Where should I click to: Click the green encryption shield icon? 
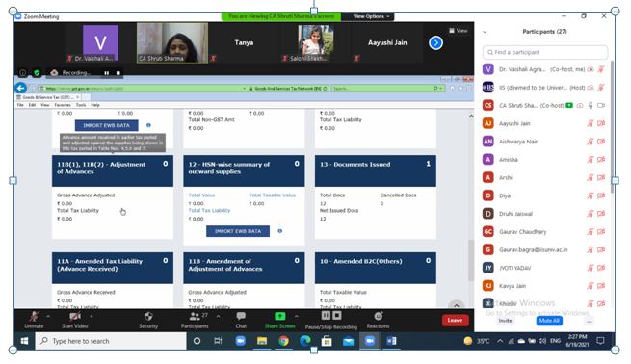(x=37, y=73)
